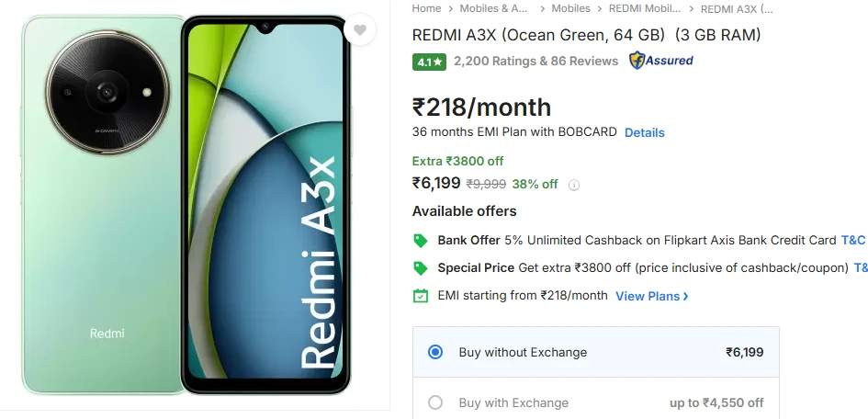Click the price info circle icon
Image resolution: width=868 pixels, height=419 pixels.
[574, 184]
